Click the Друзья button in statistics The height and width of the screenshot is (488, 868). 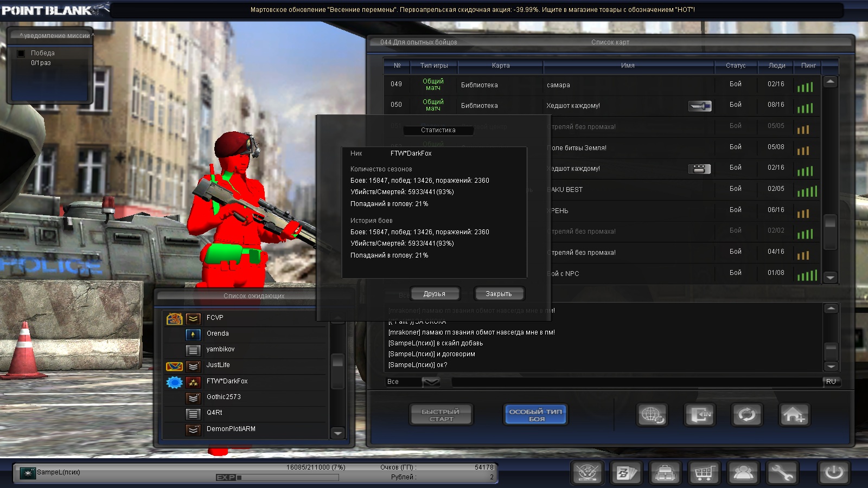pyautogui.click(x=435, y=294)
